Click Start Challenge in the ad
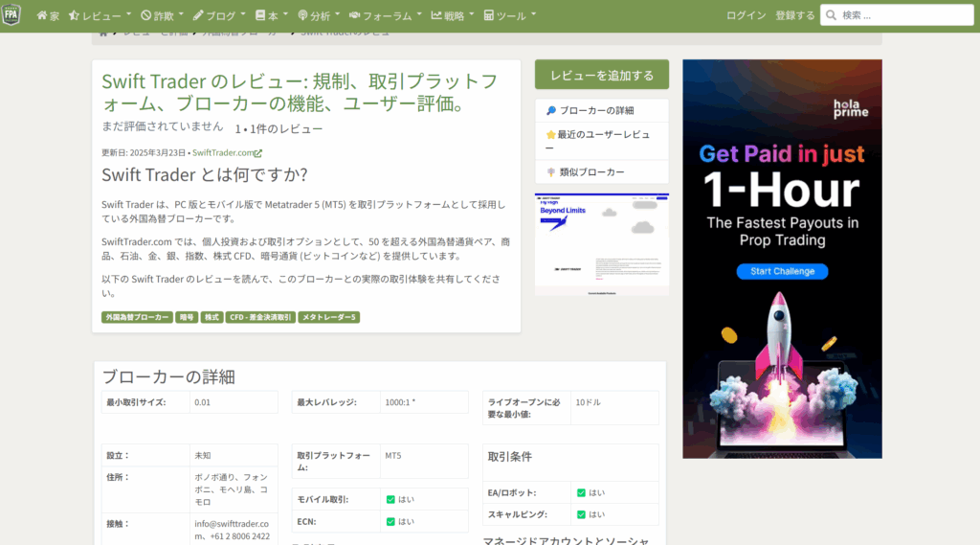The width and height of the screenshot is (980, 545). tap(782, 272)
